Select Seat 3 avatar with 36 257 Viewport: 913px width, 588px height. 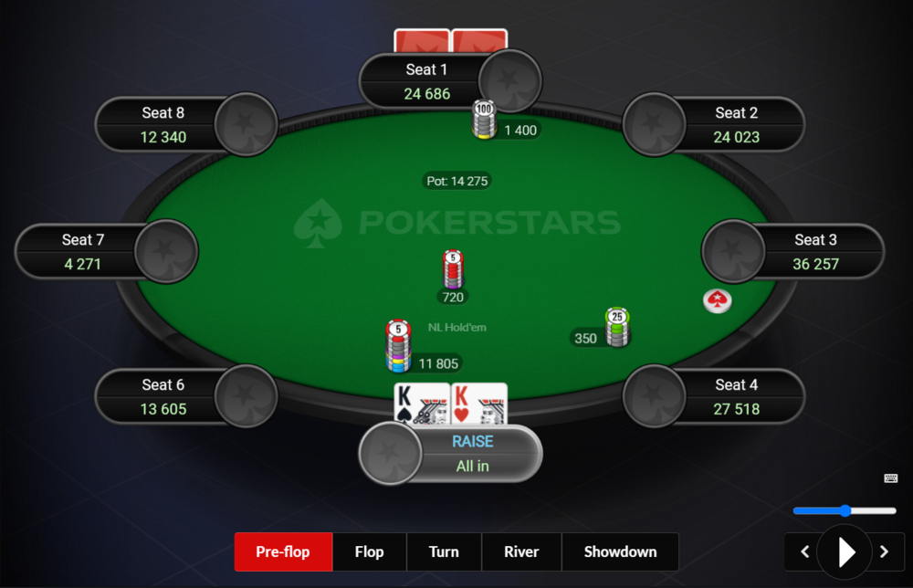coord(733,251)
